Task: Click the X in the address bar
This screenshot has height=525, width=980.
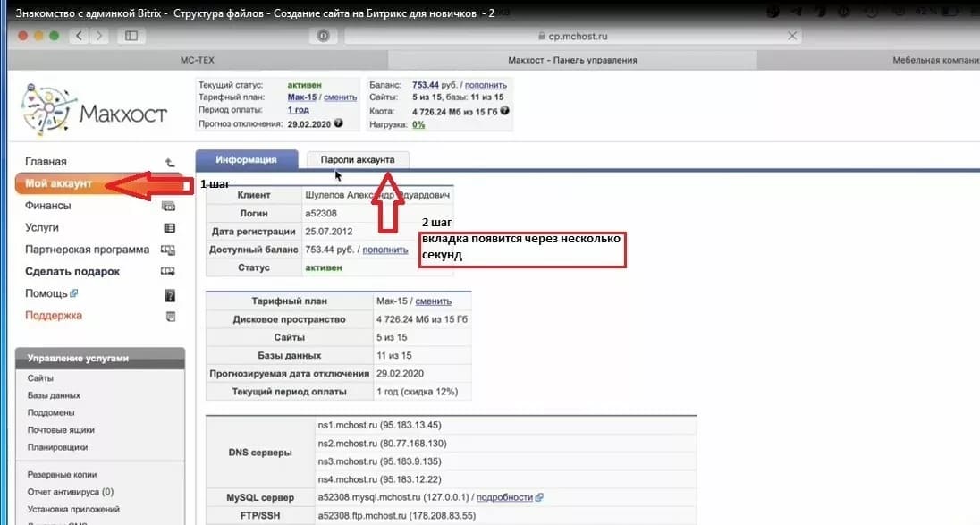Action: click(792, 36)
